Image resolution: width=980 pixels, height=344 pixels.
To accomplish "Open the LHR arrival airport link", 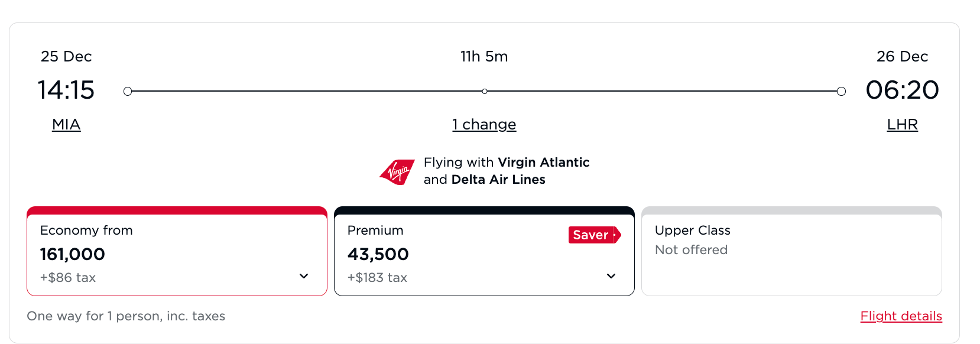I will (902, 125).
